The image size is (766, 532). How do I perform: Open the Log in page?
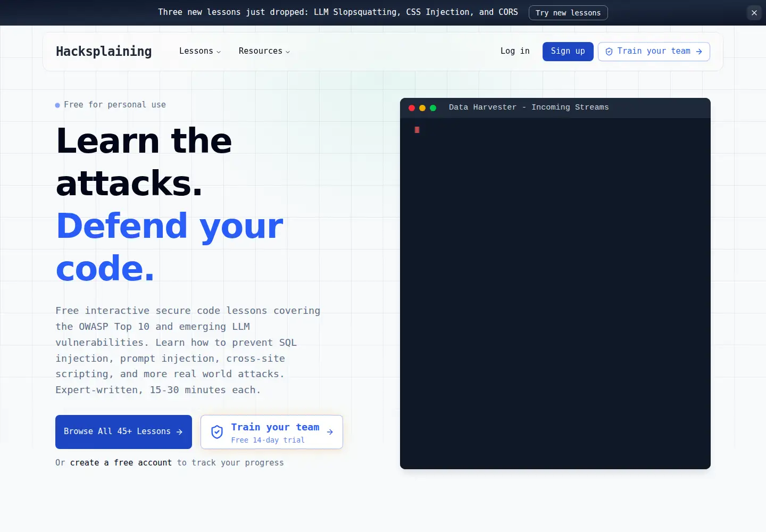[515, 51]
